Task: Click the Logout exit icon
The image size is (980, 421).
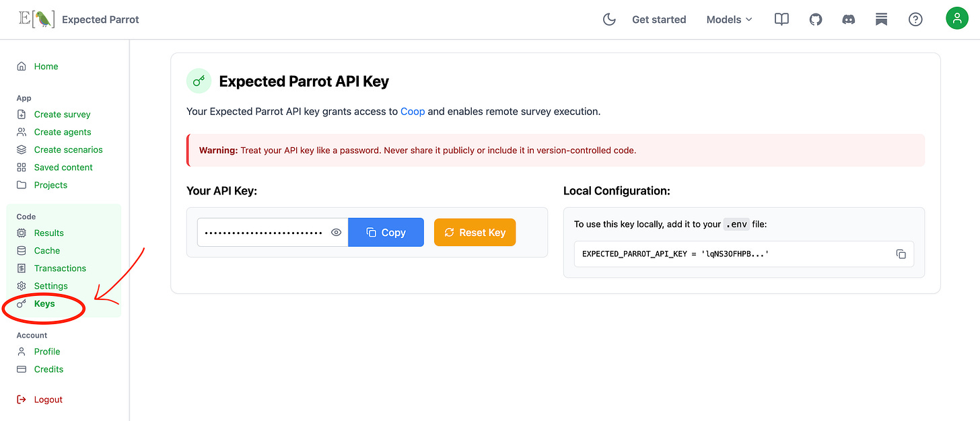Action: 22,399
